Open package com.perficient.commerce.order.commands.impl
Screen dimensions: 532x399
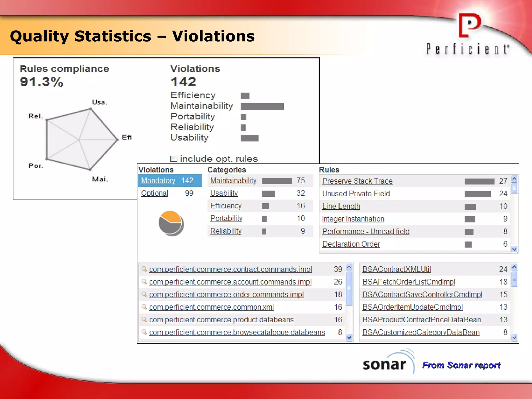click(x=226, y=295)
